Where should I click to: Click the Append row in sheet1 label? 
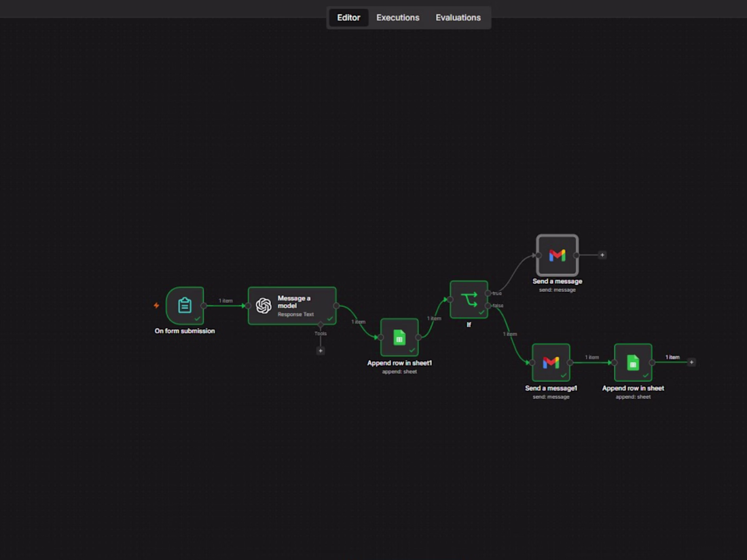(399, 363)
